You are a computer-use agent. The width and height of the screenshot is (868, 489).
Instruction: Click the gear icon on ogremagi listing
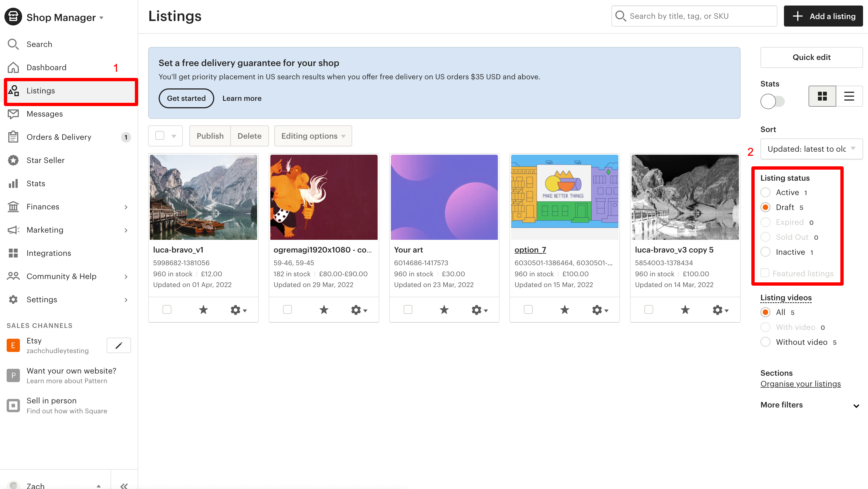358,310
